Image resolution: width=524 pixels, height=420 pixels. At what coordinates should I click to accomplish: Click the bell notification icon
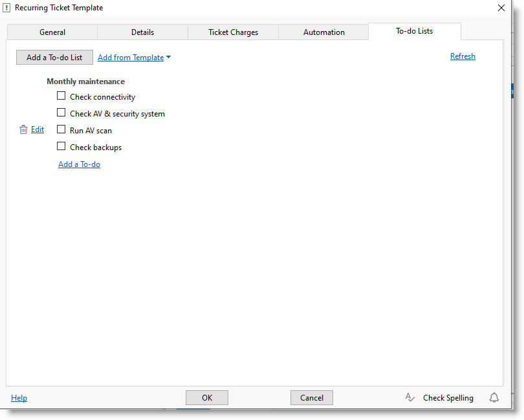(x=494, y=398)
